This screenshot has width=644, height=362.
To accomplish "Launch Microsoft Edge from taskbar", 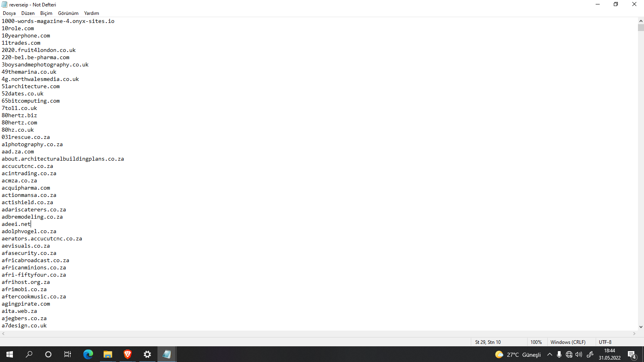I will pos(88,354).
